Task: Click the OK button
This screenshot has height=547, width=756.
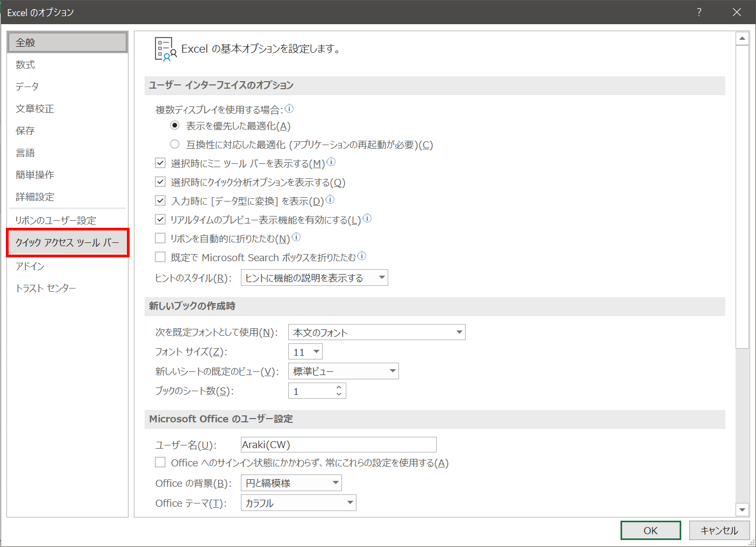Action: pos(651,530)
